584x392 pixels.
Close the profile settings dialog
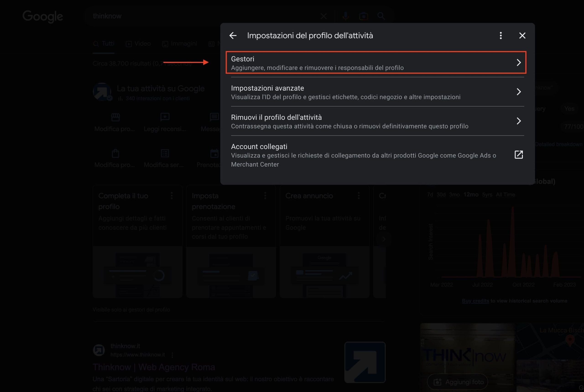point(522,36)
